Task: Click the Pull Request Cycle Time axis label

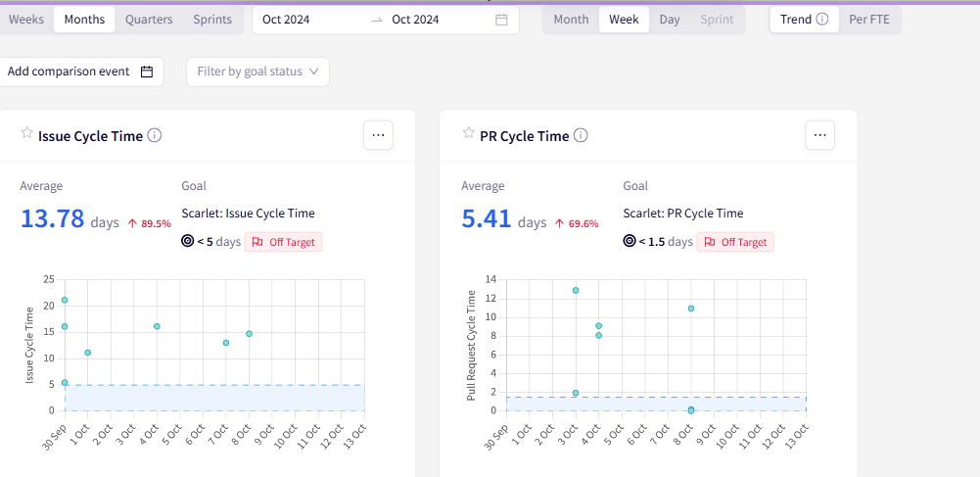Action: [471, 345]
